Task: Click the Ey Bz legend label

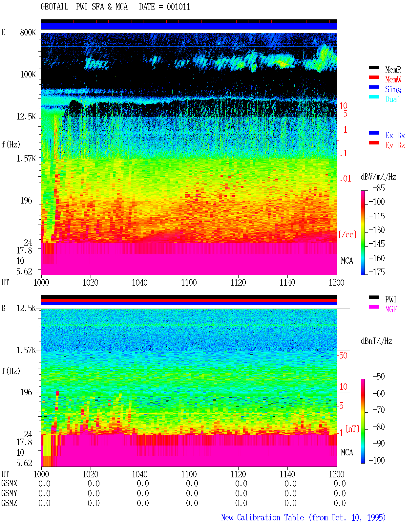Action: (x=395, y=145)
